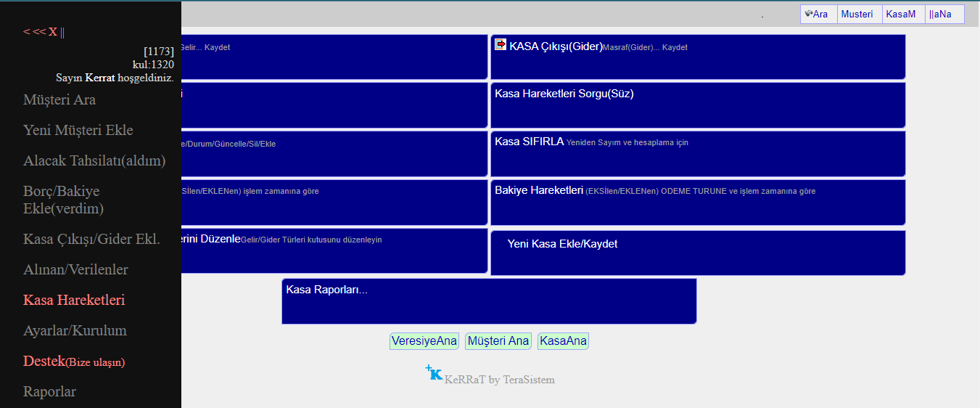Open the Kasa Raporları tile
The width and height of the screenshot is (980, 408).
coord(488,301)
